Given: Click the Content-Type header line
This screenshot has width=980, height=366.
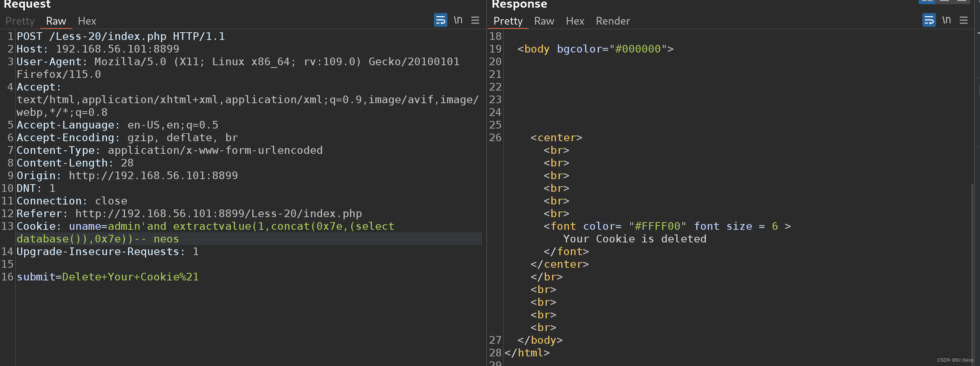Looking at the screenshot, I should tap(169, 150).
